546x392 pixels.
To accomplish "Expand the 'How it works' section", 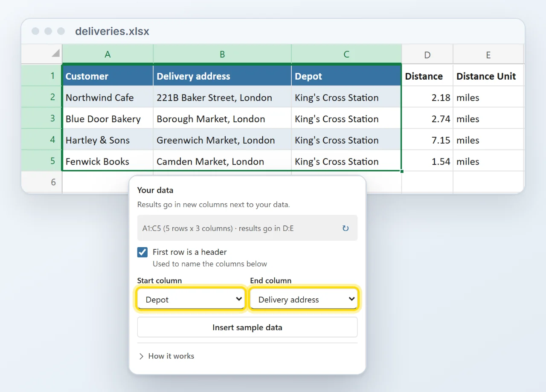I will tap(166, 356).
